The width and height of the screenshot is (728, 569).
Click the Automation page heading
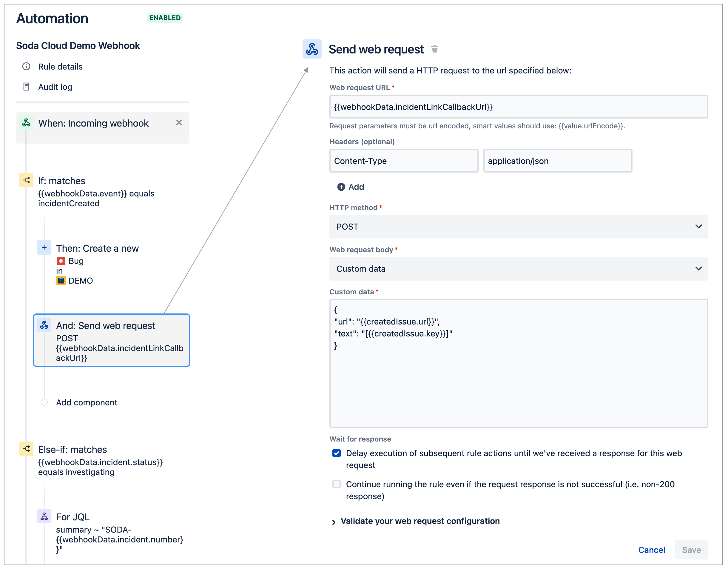52,18
